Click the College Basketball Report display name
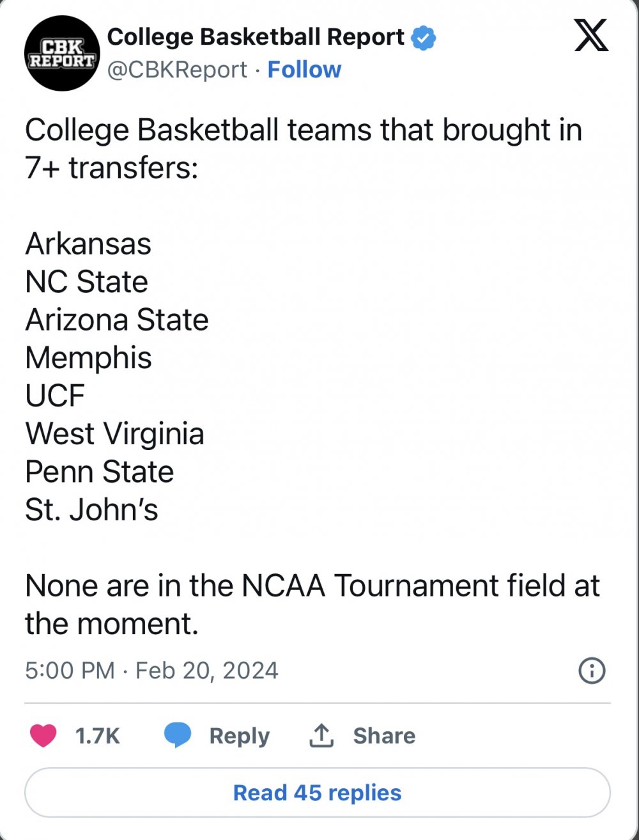 (x=256, y=37)
